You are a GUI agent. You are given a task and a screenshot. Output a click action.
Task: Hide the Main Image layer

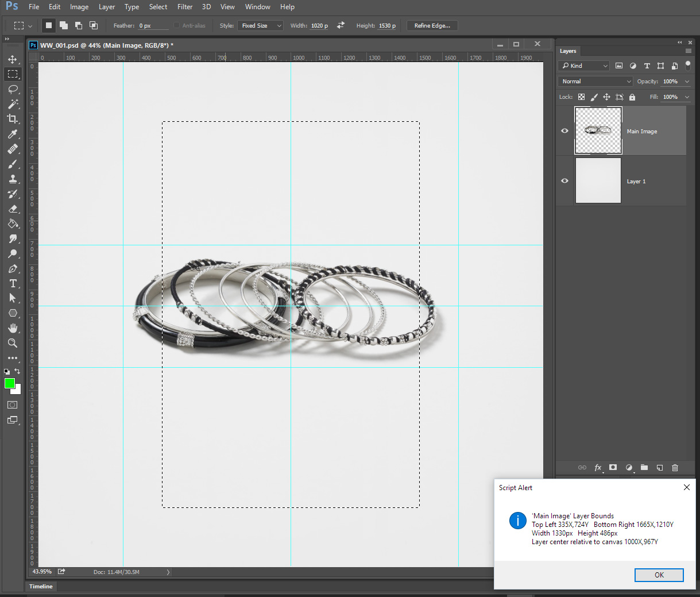tap(564, 131)
